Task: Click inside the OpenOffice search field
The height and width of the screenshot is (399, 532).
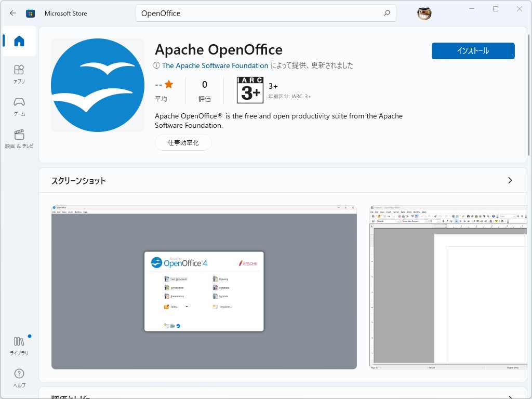Action: tap(234, 13)
